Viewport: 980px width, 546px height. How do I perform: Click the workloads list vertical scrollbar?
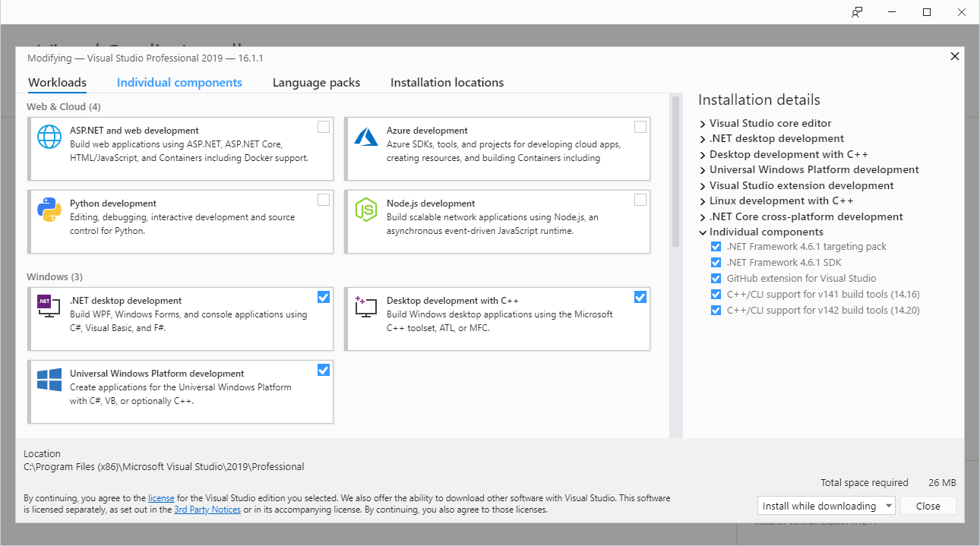(675, 172)
